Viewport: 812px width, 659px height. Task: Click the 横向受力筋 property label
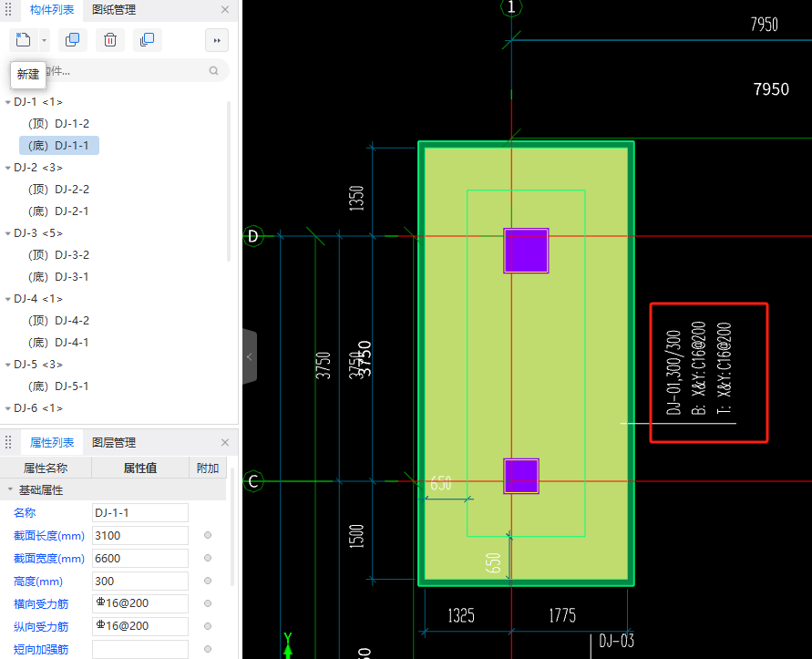41,604
